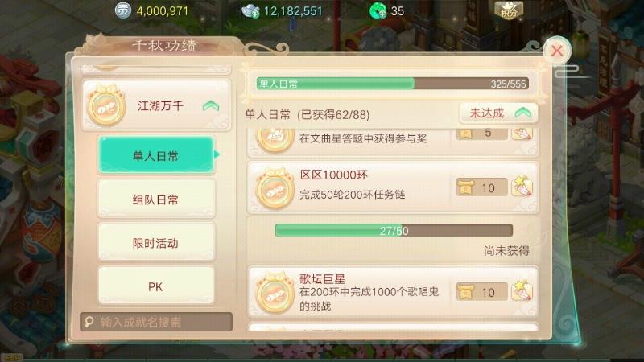Click the achievement name search field

pyautogui.click(x=156, y=322)
